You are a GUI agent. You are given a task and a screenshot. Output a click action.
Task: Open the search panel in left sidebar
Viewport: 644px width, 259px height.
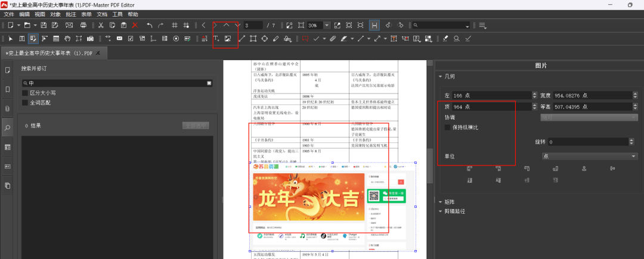8,127
